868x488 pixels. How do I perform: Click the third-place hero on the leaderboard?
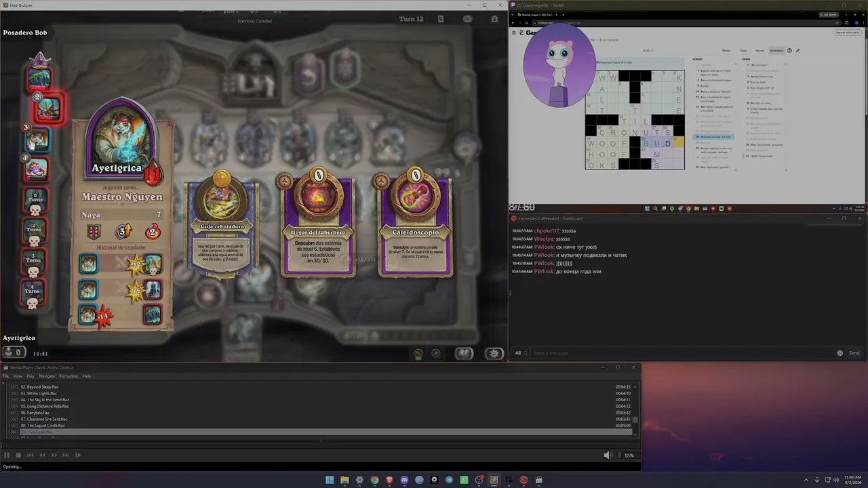click(37, 140)
